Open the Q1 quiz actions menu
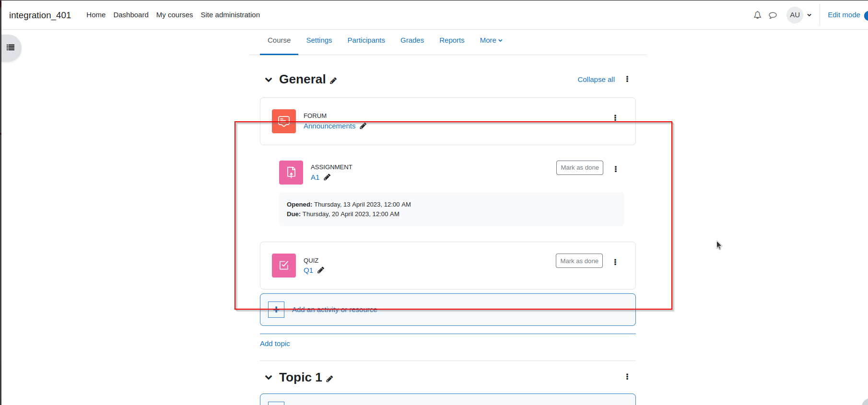868x405 pixels. tap(615, 262)
